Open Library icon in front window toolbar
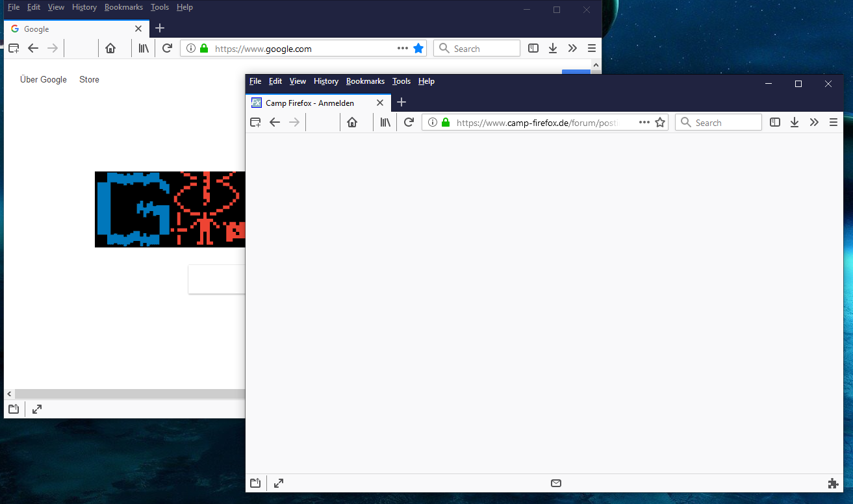853x504 pixels. pos(385,122)
